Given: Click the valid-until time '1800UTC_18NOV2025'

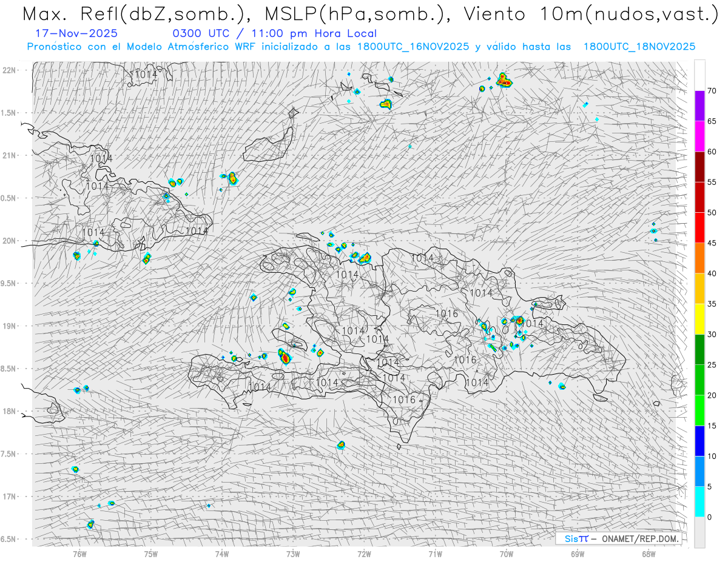Looking at the screenshot, I should tap(639, 47).
